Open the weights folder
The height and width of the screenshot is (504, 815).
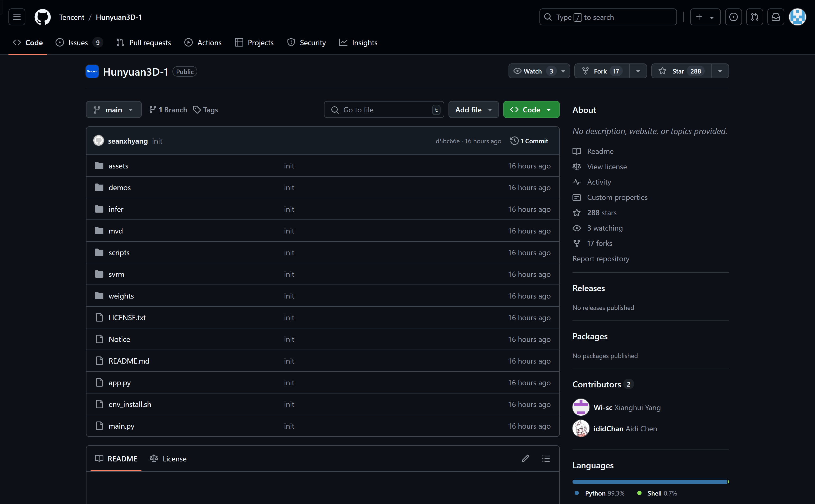click(121, 296)
